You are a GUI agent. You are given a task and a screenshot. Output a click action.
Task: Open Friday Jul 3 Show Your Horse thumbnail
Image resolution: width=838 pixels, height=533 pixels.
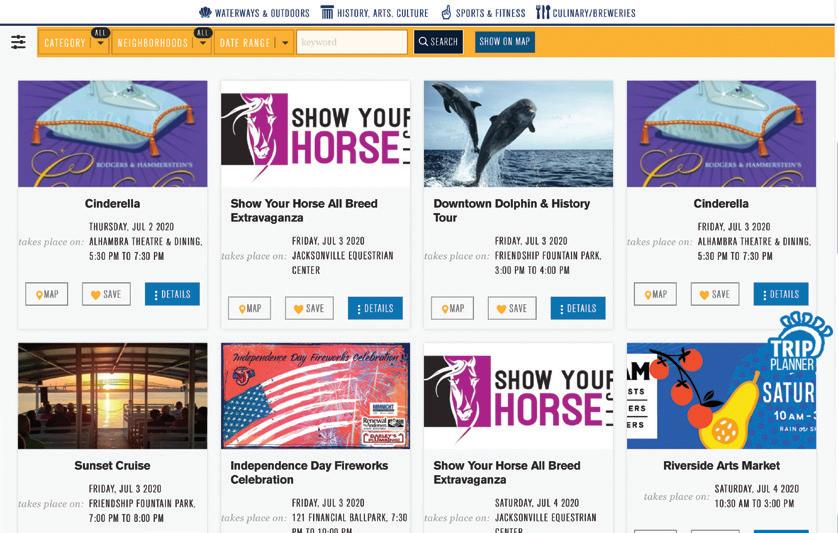(x=315, y=134)
